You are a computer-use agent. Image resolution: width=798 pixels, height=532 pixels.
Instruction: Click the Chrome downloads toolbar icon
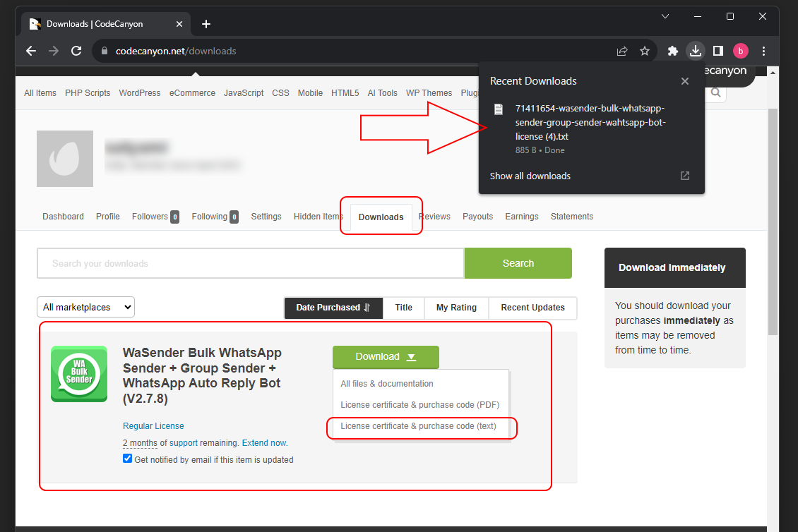696,51
